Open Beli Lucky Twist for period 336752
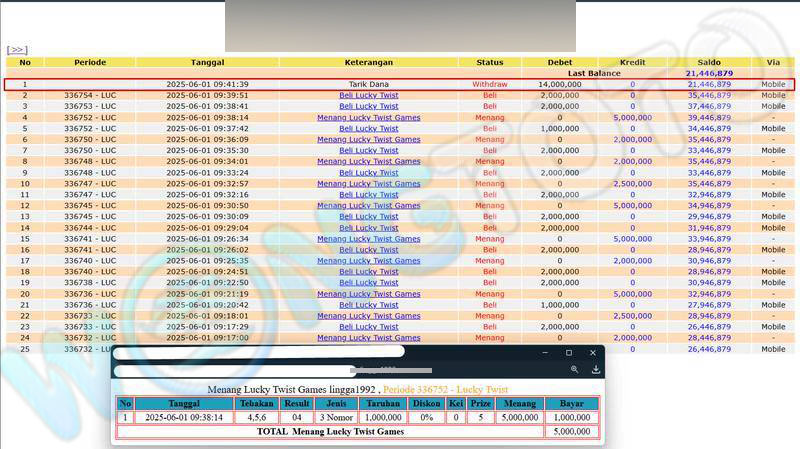800x449 pixels. (x=368, y=129)
